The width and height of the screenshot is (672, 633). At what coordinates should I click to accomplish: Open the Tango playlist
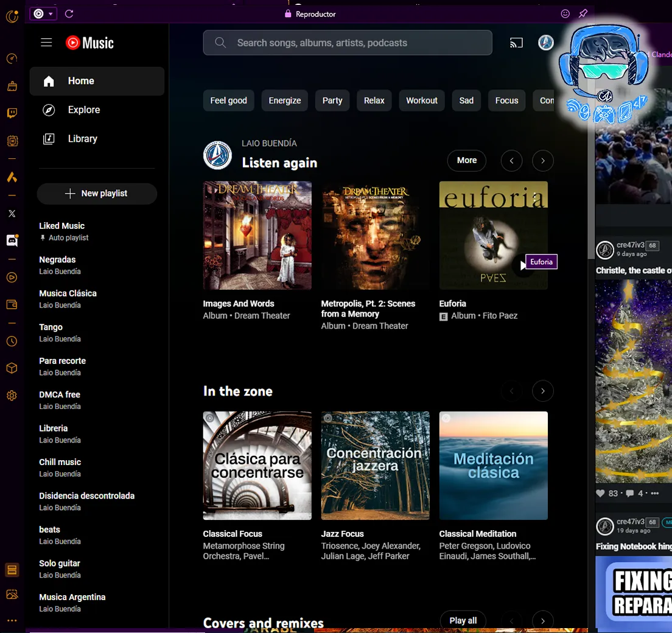97,332
